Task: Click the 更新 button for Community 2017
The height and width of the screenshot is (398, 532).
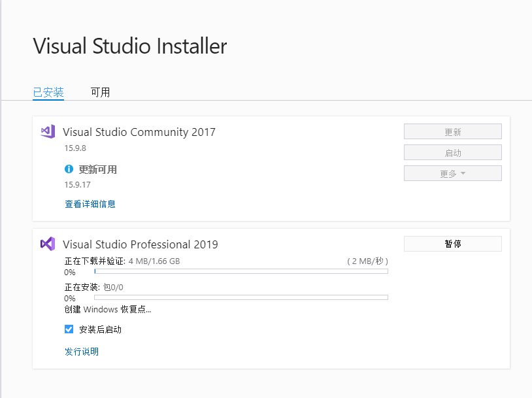Action: (x=453, y=131)
